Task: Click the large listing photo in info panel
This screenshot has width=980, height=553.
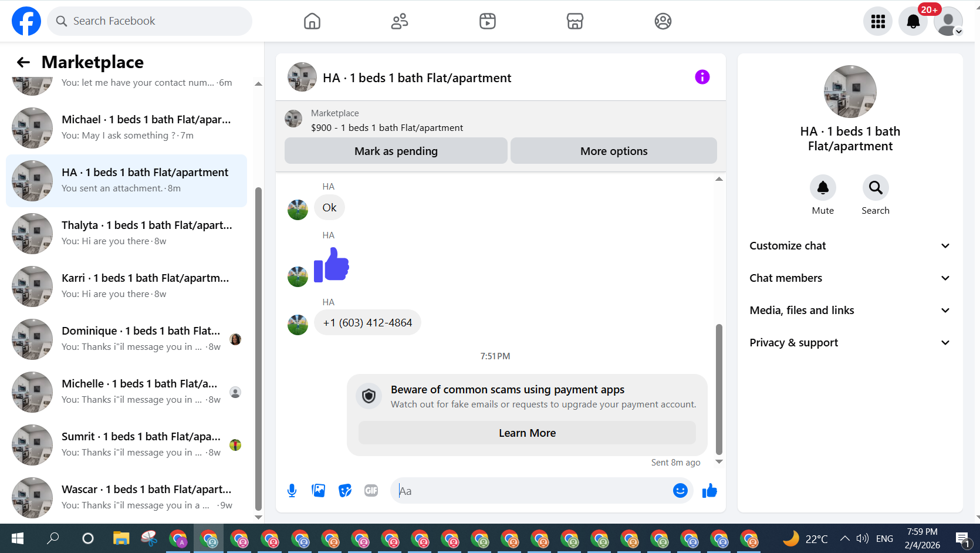Action: (850, 92)
